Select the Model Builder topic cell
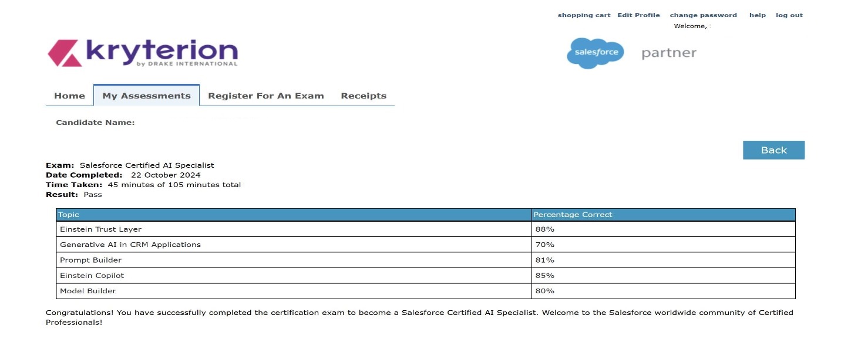868x339 pixels. pos(294,291)
